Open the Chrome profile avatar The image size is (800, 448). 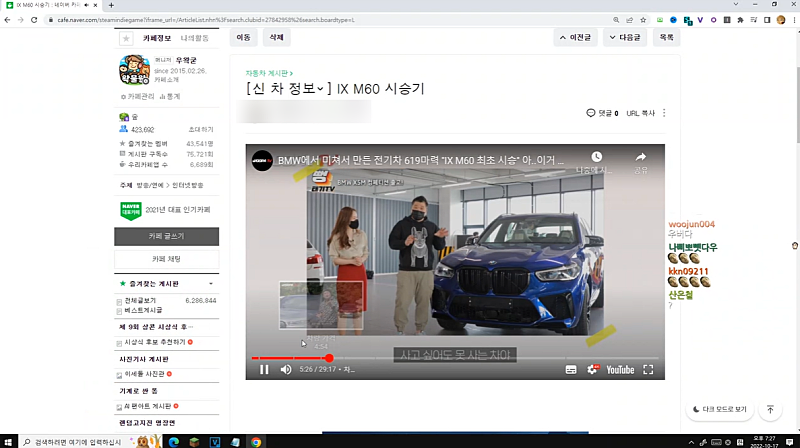pyautogui.click(x=781, y=20)
